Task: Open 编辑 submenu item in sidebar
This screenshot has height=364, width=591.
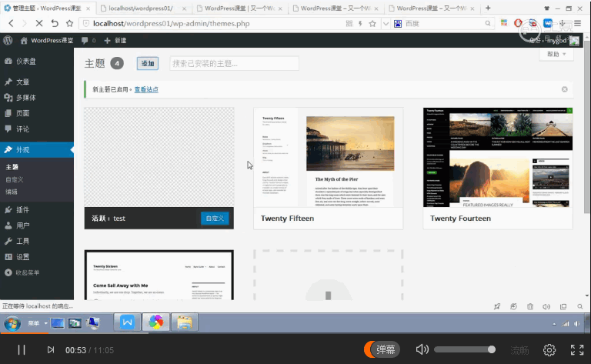Action: coord(12,192)
